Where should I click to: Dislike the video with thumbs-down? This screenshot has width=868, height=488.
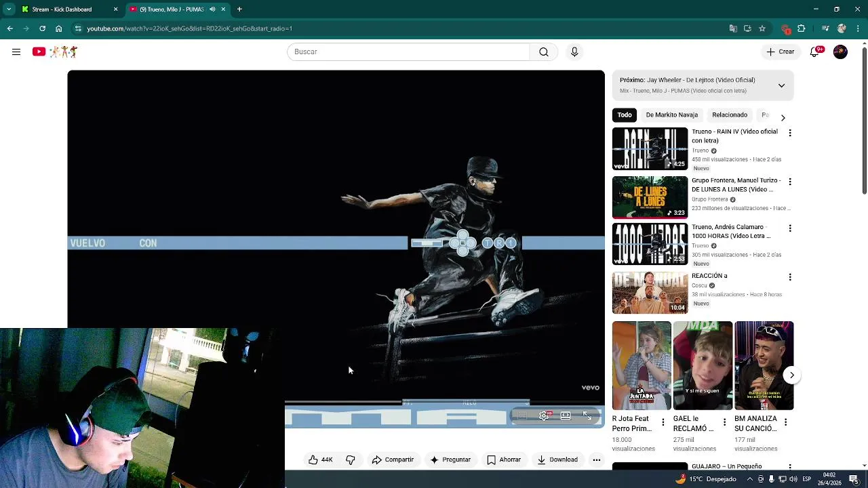351,460
